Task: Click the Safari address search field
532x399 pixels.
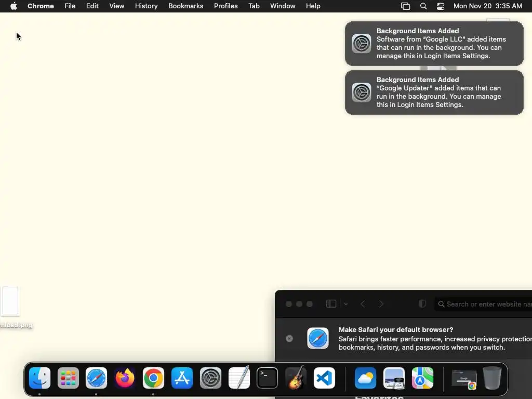Action: click(483, 304)
